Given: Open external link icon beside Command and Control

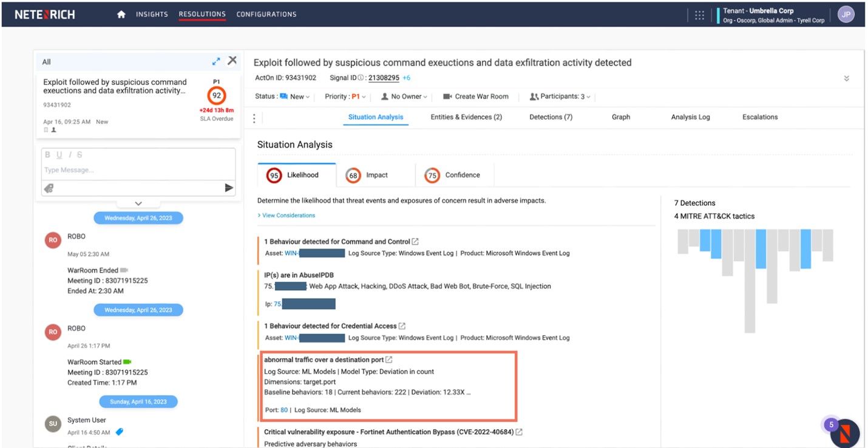Looking at the screenshot, I should click(x=415, y=242).
